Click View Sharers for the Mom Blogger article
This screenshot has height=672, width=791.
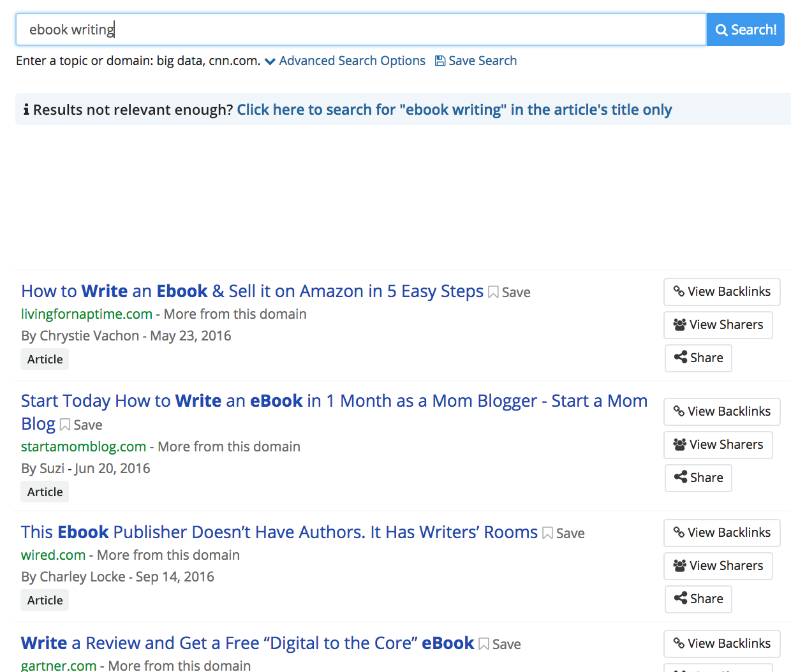(x=718, y=444)
